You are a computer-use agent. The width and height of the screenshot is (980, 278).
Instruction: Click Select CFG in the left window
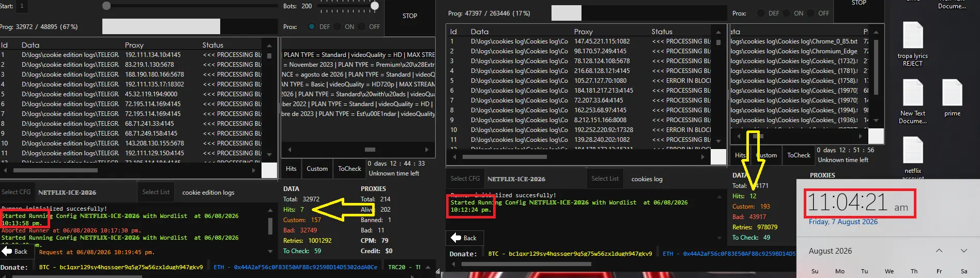[x=16, y=192]
